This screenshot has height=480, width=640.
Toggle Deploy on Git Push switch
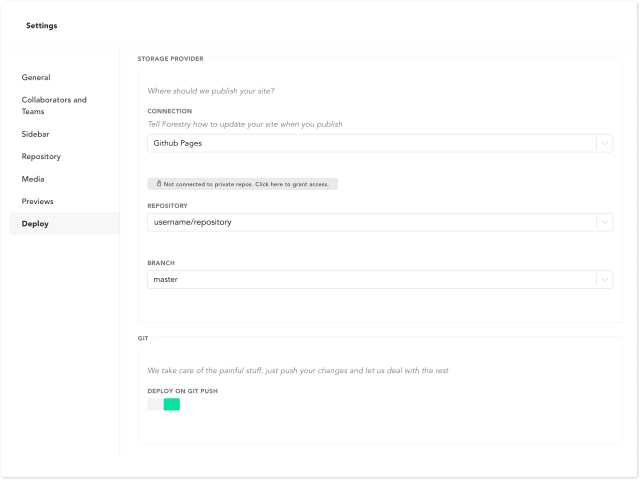[x=164, y=404]
